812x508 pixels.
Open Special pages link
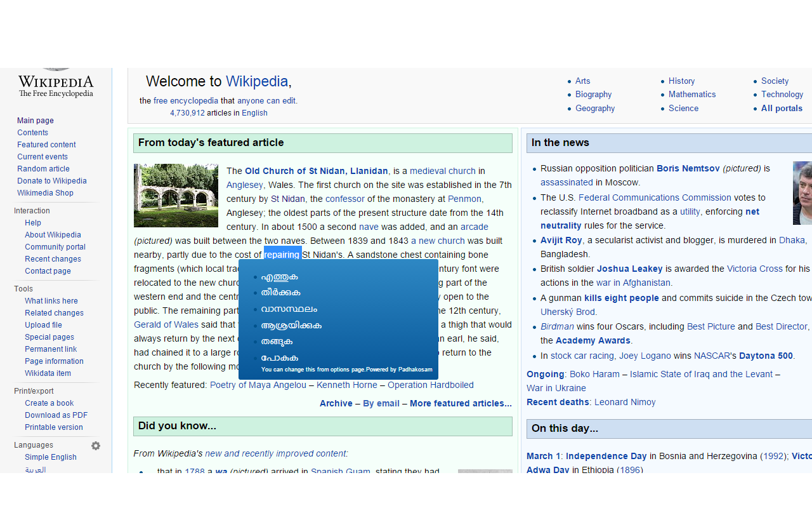coord(49,337)
